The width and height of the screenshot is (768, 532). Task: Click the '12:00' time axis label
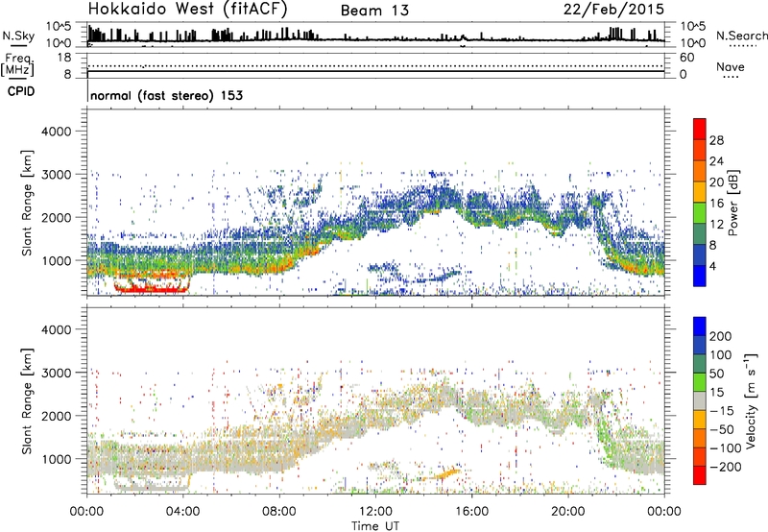pyautogui.click(x=375, y=512)
